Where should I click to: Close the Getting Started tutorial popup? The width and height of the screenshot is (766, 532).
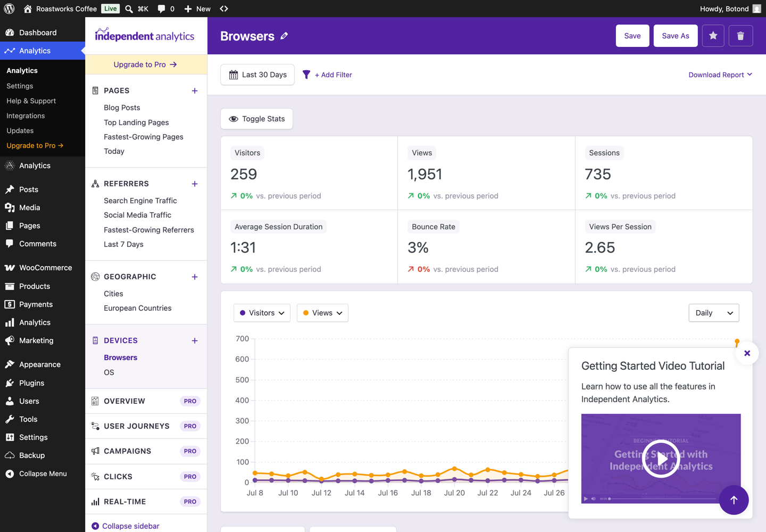coord(747,353)
